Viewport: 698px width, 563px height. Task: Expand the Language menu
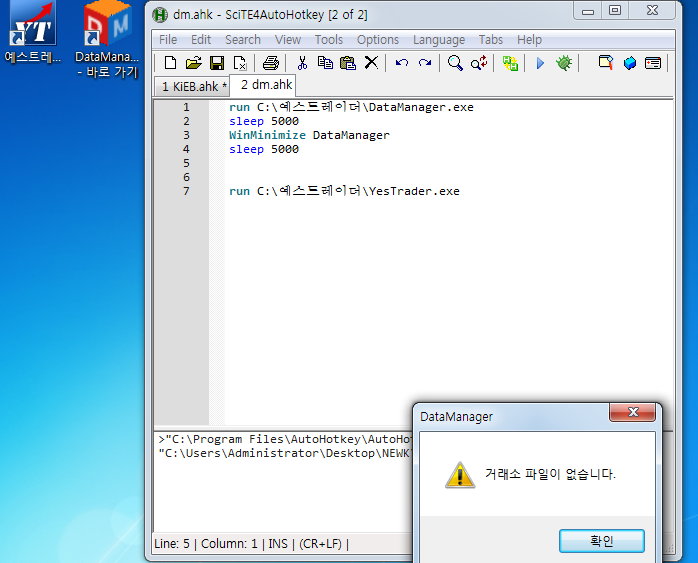438,39
